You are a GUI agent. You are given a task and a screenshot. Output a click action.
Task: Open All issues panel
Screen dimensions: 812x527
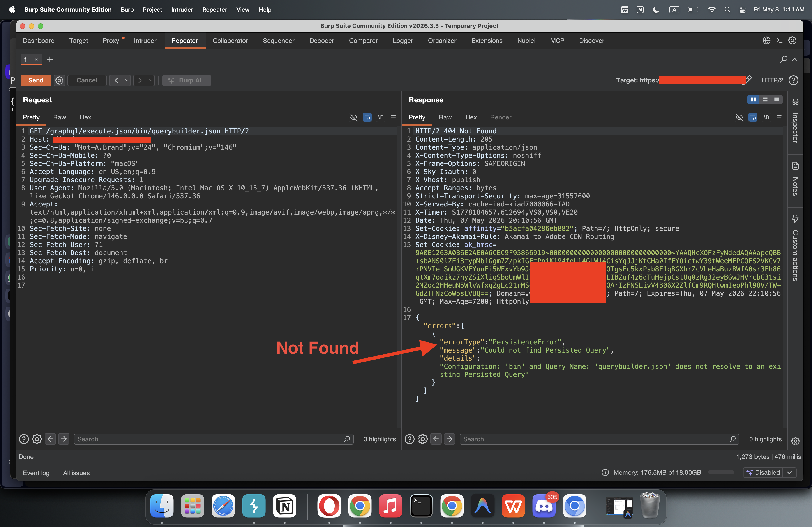point(76,473)
